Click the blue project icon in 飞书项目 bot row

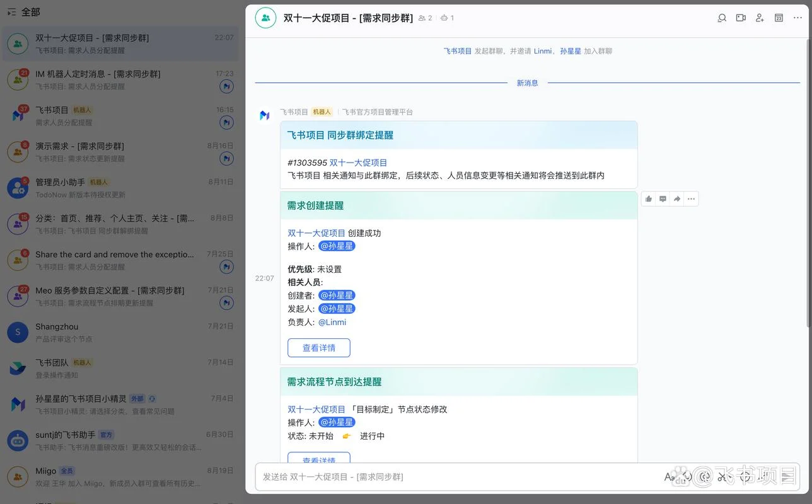pos(226,122)
